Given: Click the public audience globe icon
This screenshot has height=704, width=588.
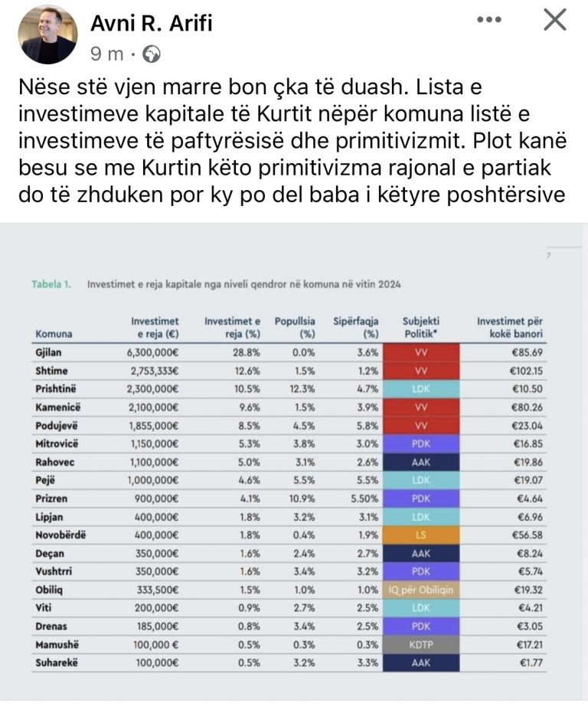Looking at the screenshot, I should coord(152,54).
